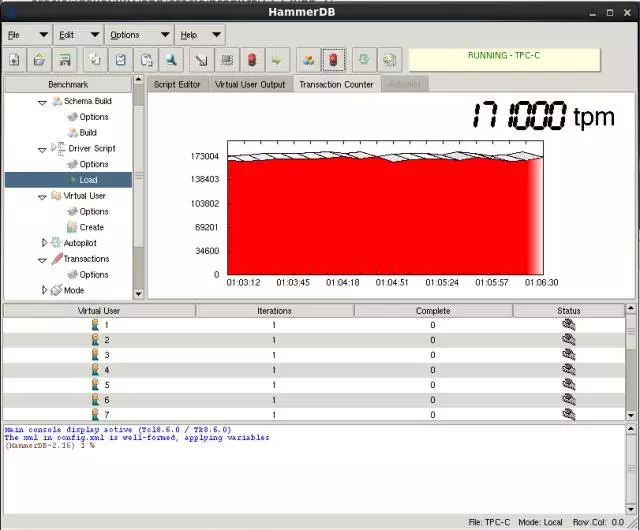The image size is (640, 530).
Task: Open the Edit menu dropdown arrow
Action: coord(94,35)
